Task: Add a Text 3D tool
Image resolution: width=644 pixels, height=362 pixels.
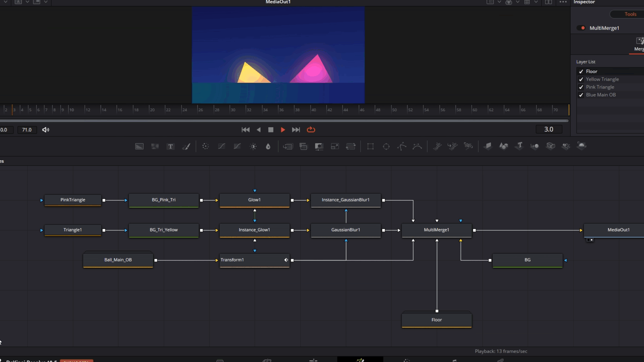Action: coord(519,146)
